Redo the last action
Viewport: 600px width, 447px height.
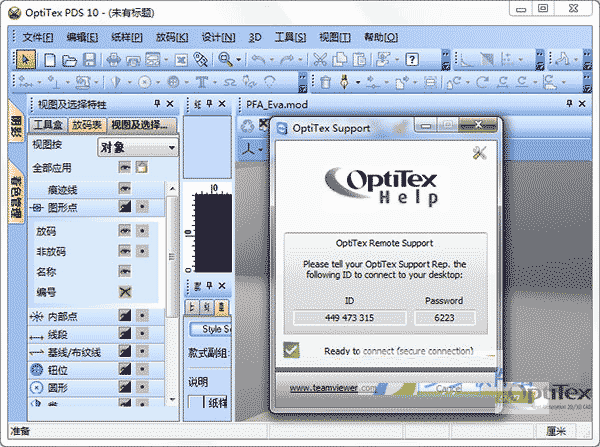[287, 60]
